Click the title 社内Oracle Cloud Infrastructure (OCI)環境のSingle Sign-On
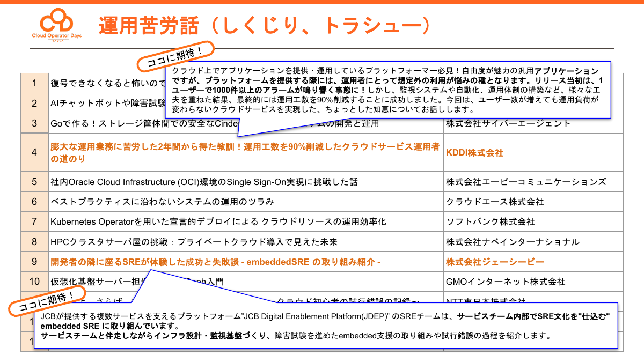Screen dimensions: 644x362 click(x=204, y=182)
